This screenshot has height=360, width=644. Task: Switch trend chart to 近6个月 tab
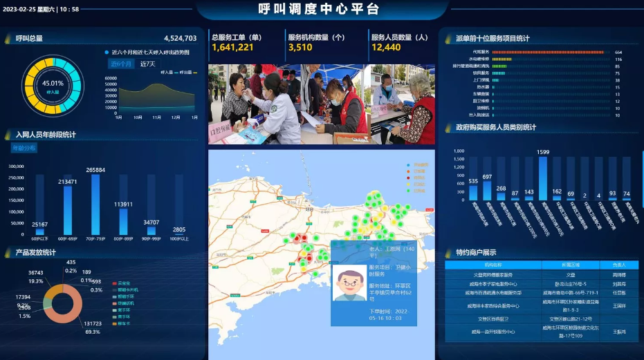(121, 64)
